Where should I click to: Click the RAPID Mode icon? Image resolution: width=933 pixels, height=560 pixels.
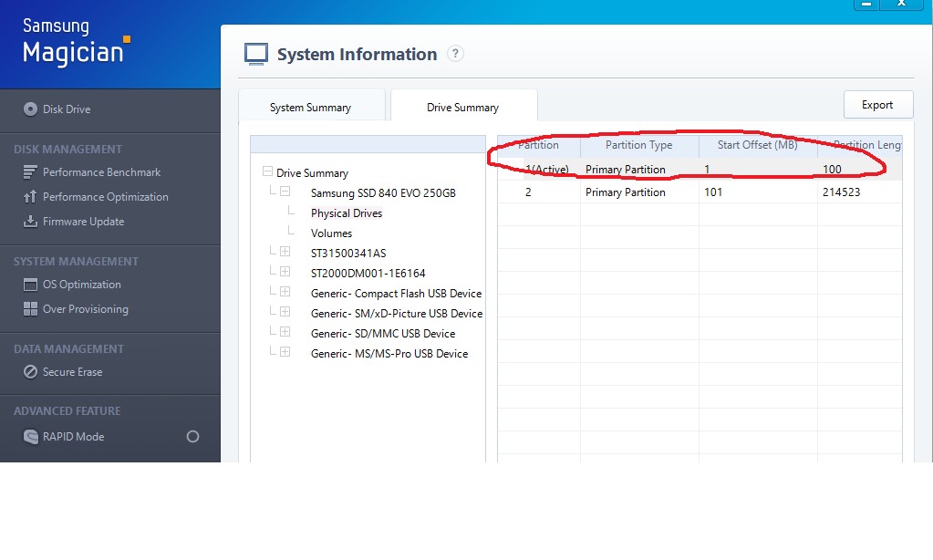[x=30, y=437]
